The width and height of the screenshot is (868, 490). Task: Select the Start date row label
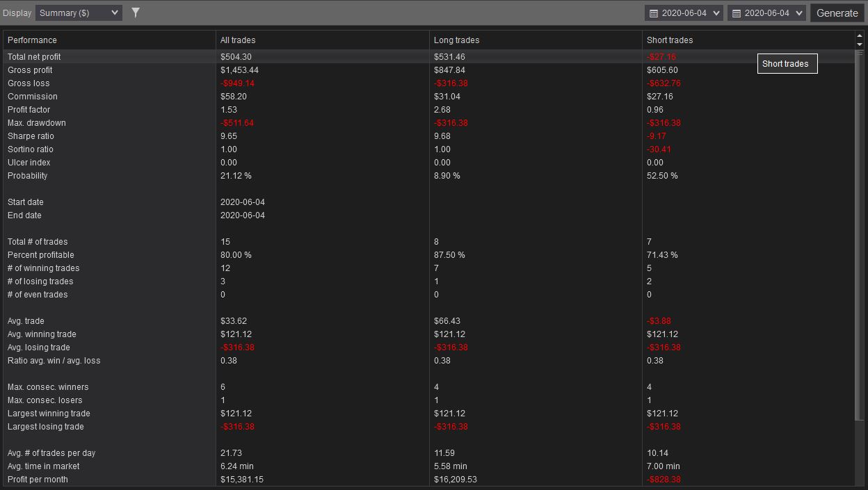pyautogui.click(x=26, y=202)
